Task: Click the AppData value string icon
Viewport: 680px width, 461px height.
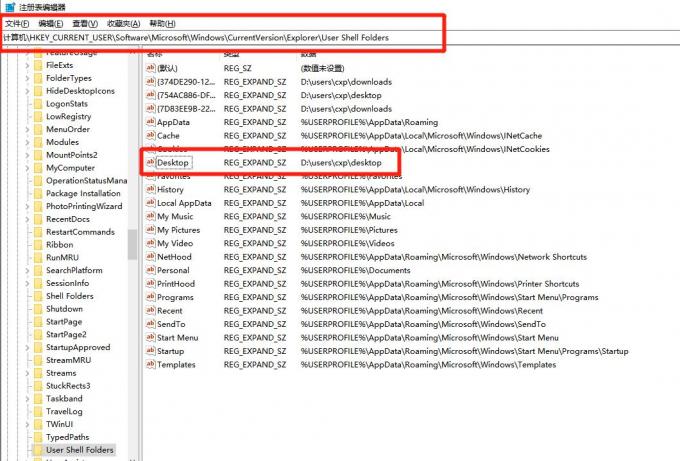Action: [x=150, y=122]
